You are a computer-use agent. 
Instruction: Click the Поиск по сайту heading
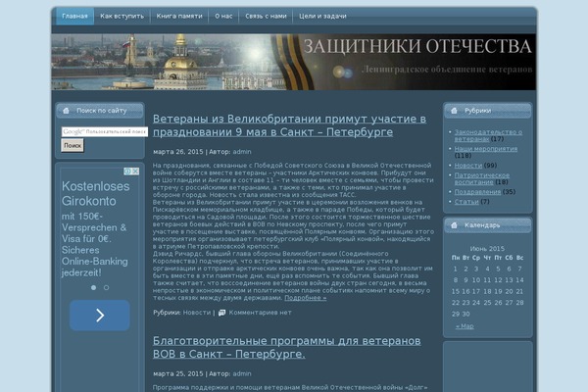point(102,111)
